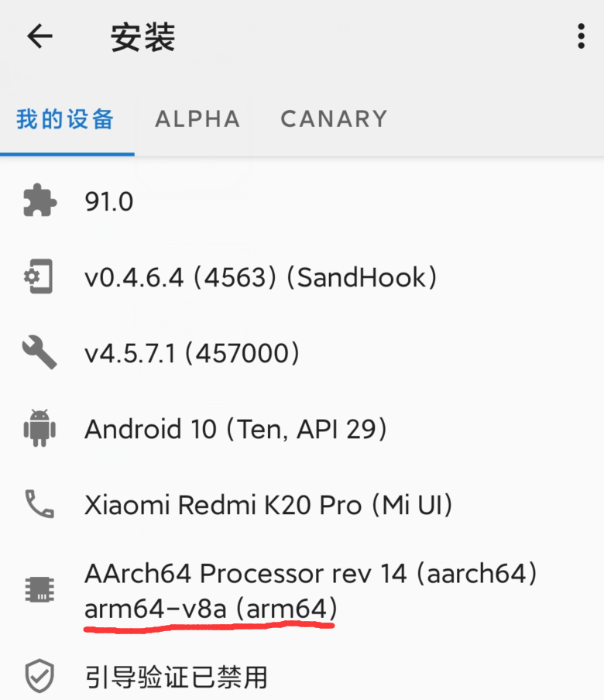The height and width of the screenshot is (700, 604).
Task: Tap the AArch64 Processor rev 14 line
Action: (x=311, y=573)
